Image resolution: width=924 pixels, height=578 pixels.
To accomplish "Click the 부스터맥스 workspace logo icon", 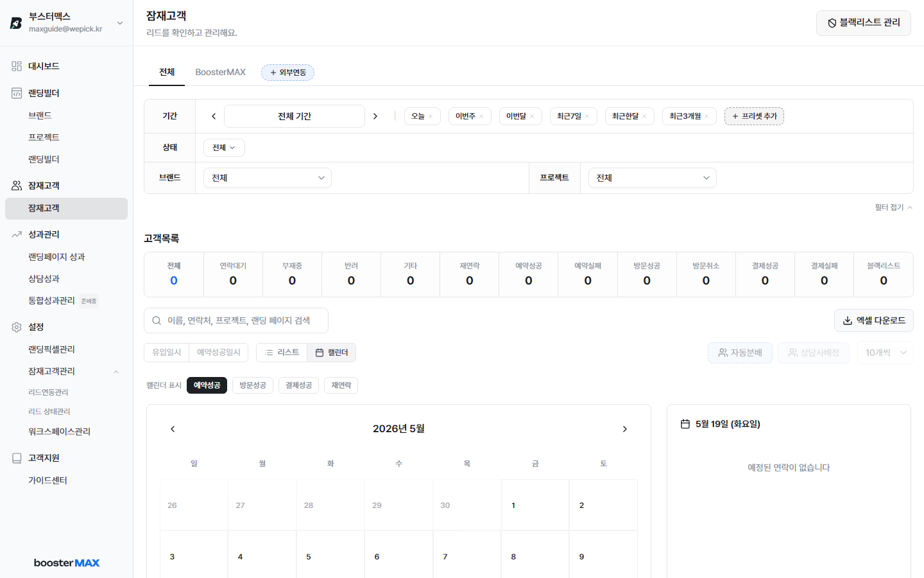I will (16, 23).
